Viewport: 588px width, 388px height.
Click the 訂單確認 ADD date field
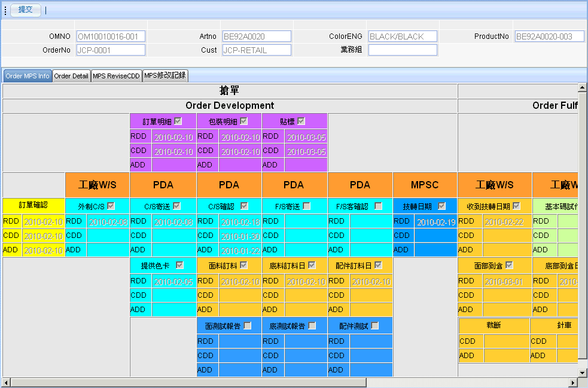(44, 250)
